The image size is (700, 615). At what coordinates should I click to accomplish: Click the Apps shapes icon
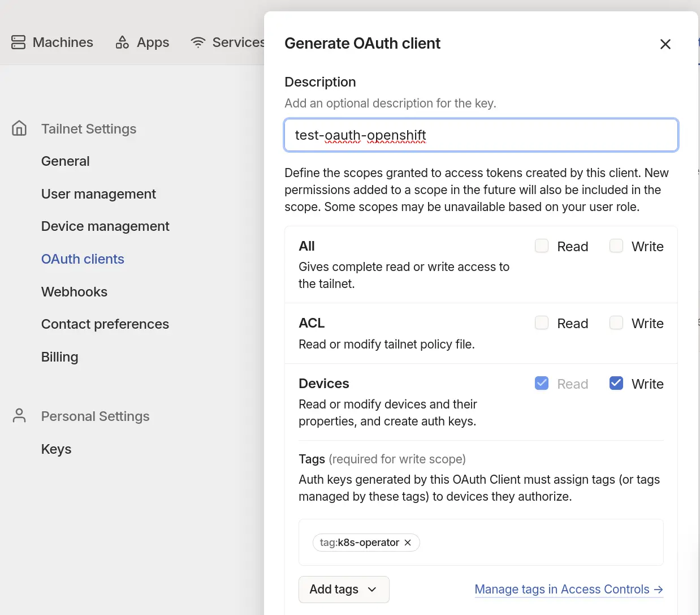(x=122, y=42)
